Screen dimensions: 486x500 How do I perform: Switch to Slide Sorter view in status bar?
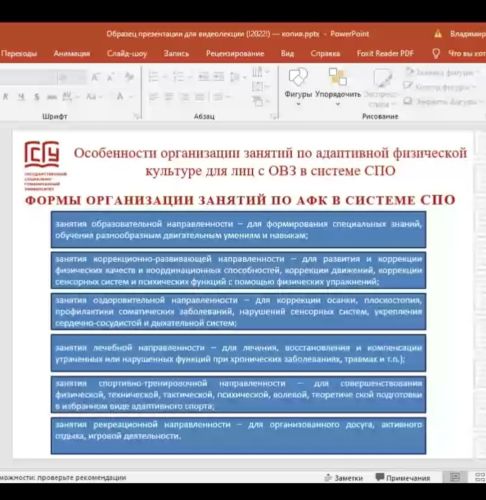point(480,477)
